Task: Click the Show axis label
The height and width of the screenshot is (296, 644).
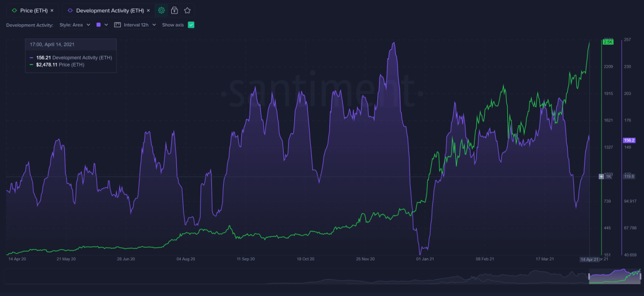Action: 172,25
